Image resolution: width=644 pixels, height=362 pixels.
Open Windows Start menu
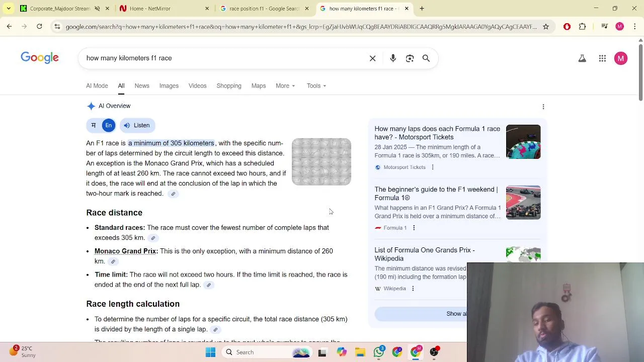[x=210, y=352]
